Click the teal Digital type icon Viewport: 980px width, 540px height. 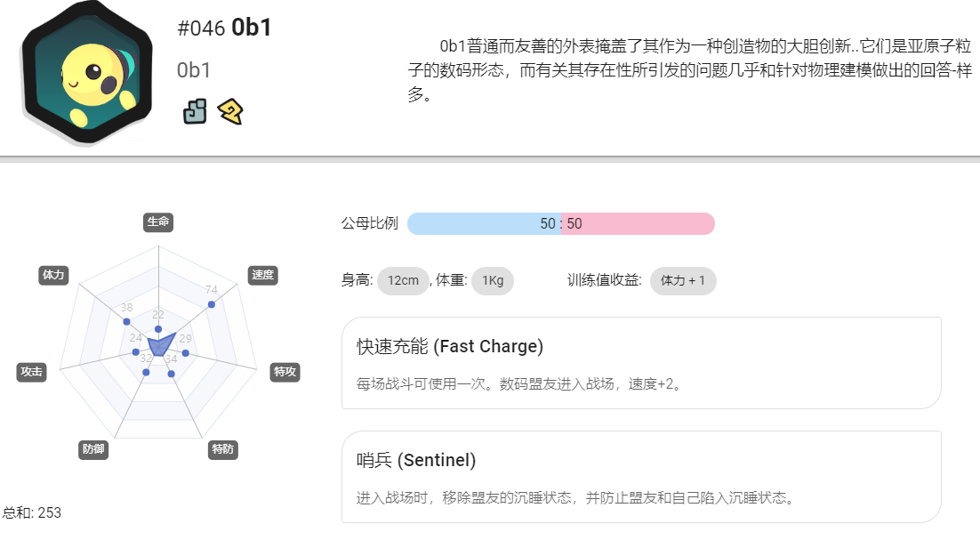[x=195, y=111]
